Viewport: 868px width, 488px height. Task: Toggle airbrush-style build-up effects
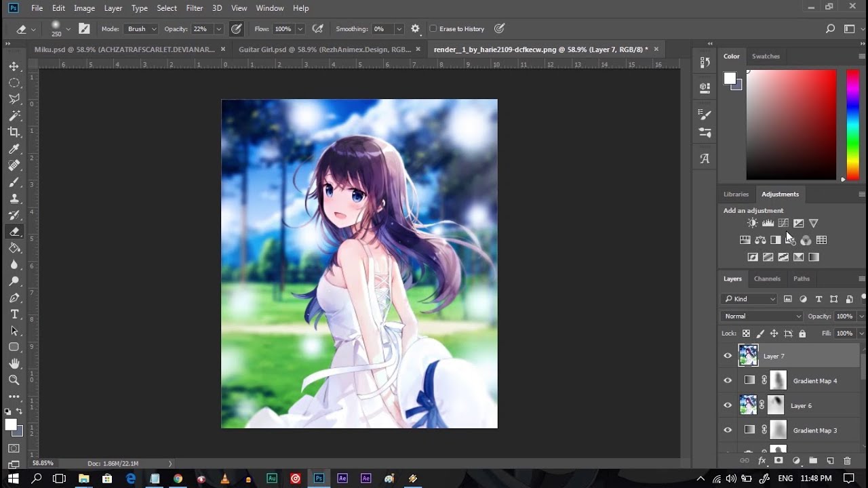coord(317,29)
